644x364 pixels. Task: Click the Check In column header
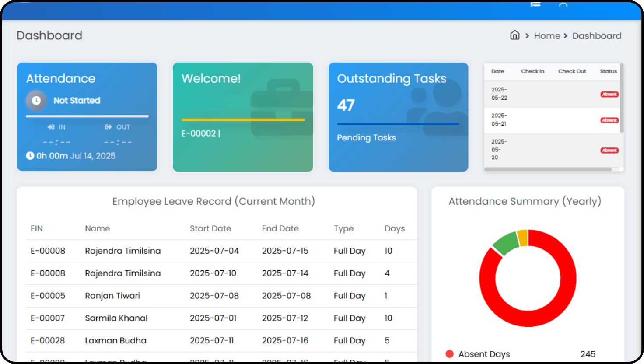pyautogui.click(x=533, y=71)
